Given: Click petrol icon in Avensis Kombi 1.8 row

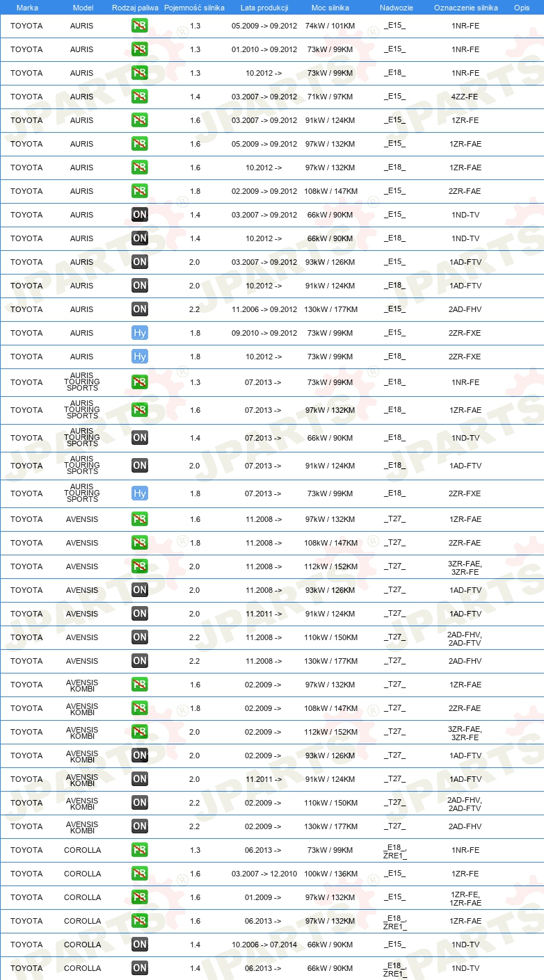Looking at the screenshot, I should coord(139,708).
